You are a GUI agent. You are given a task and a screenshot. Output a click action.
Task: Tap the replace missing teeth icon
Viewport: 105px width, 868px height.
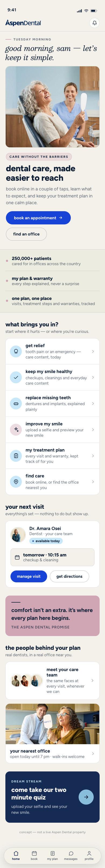pyautogui.click(x=16, y=403)
